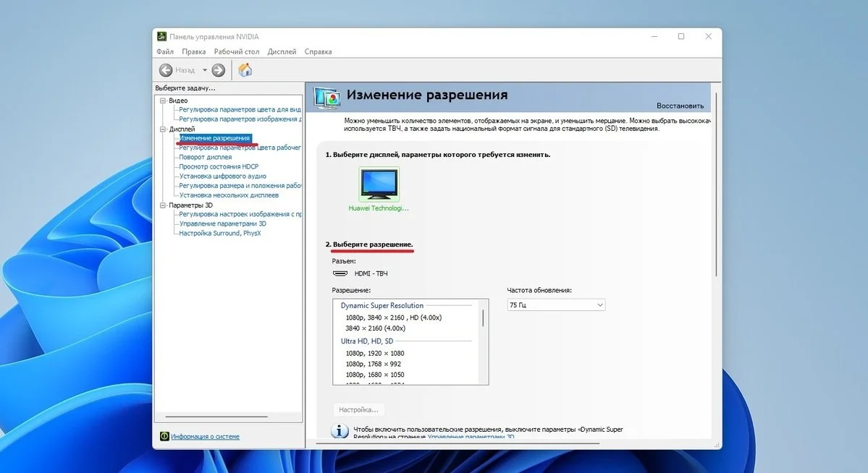
Task: Select 3840 × 2160 (4.00x) resolution
Action: (x=375, y=328)
